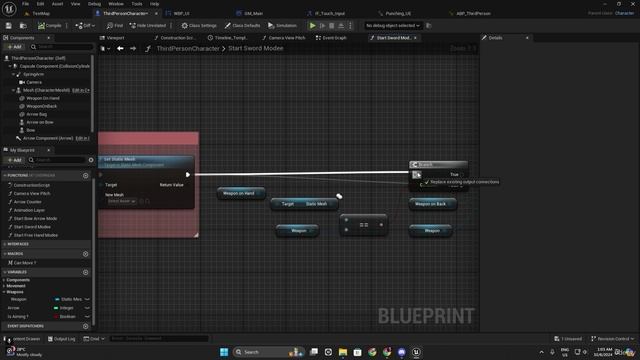Click the Eject button in play controls
This screenshot has width=640, height=360.
[x=341, y=26]
